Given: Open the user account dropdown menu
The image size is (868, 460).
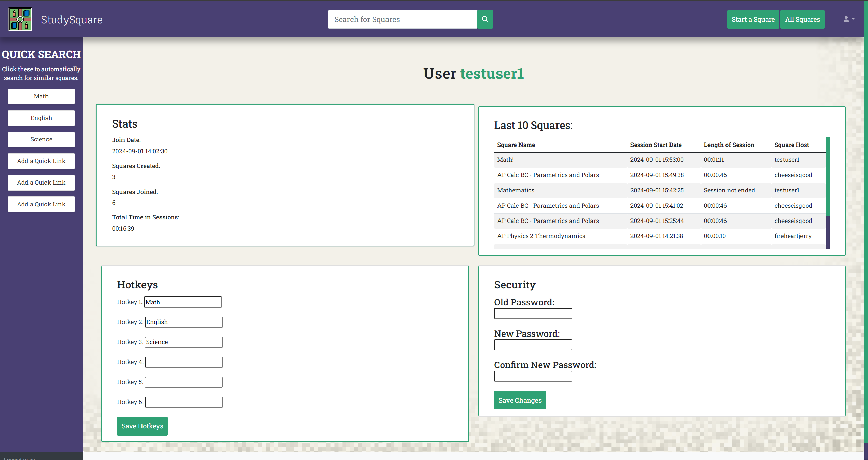Looking at the screenshot, I should click(x=848, y=19).
